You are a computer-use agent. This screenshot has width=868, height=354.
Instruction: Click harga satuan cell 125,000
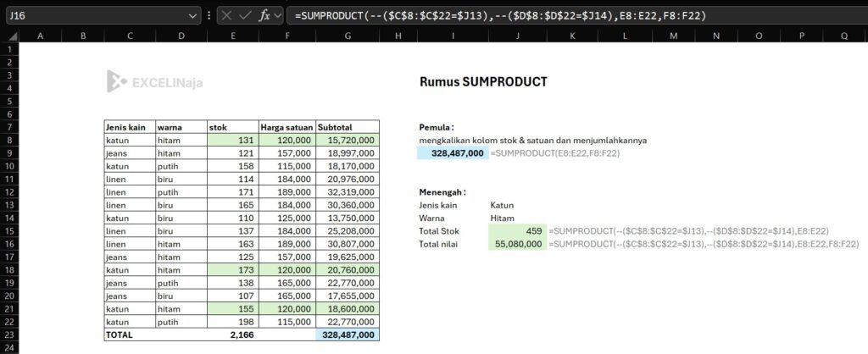(x=287, y=218)
